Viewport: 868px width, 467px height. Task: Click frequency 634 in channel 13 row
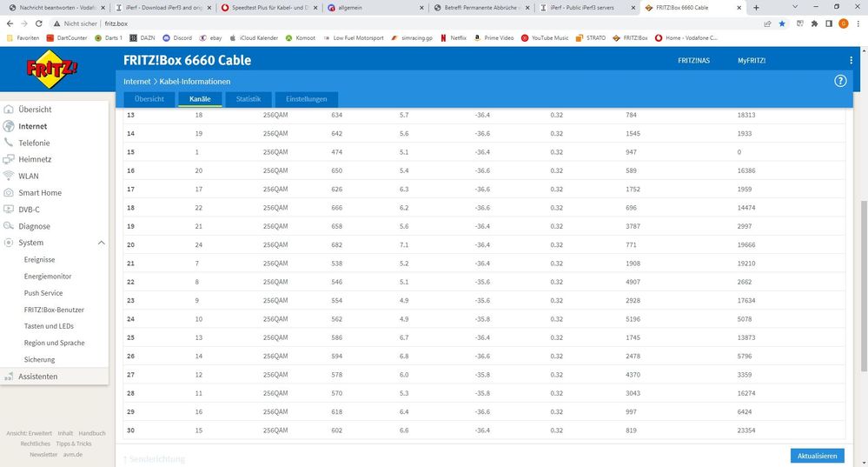(x=336, y=115)
